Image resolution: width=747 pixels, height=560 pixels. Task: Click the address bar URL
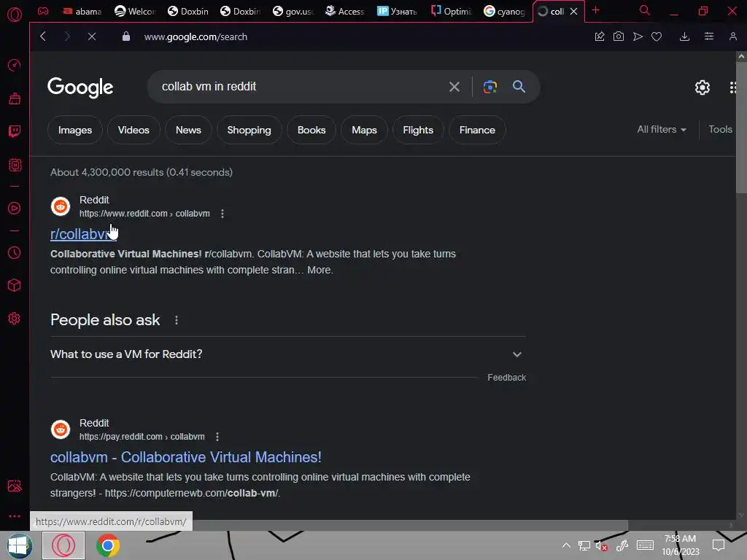coord(196,36)
